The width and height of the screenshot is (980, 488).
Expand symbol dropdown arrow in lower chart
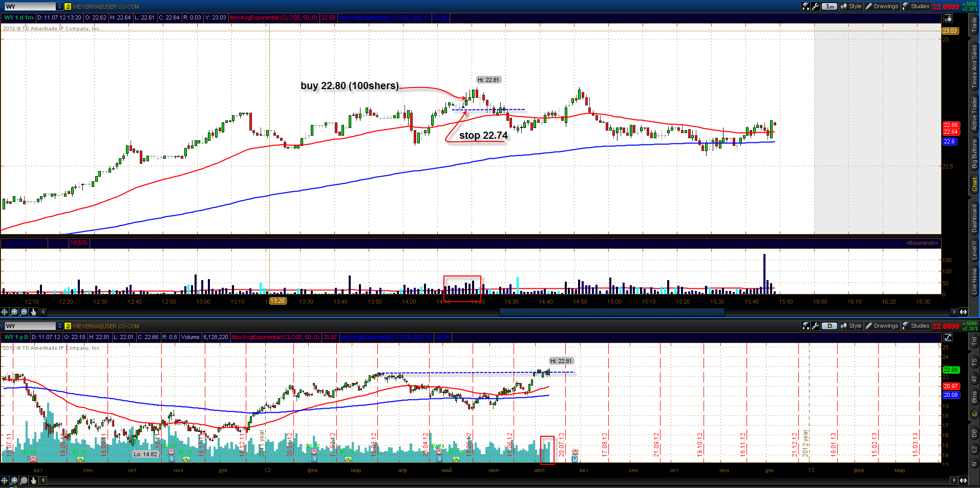point(60,326)
